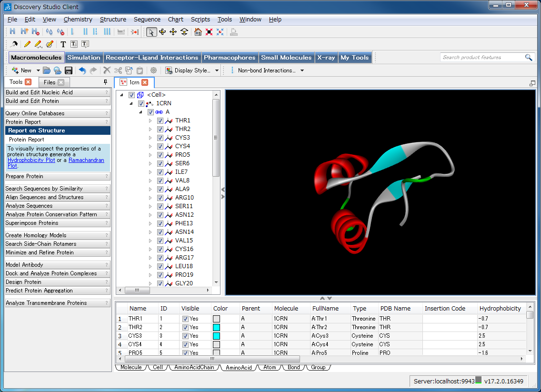Click the Center structure icon
Image resolution: width=541 pixels, height=392 pixels.
220,32
